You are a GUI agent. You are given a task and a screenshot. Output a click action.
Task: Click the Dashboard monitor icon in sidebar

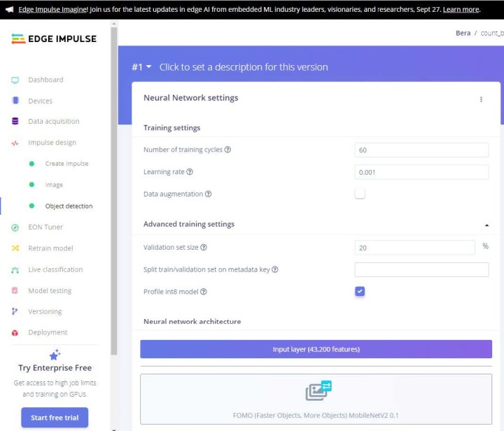15,80
